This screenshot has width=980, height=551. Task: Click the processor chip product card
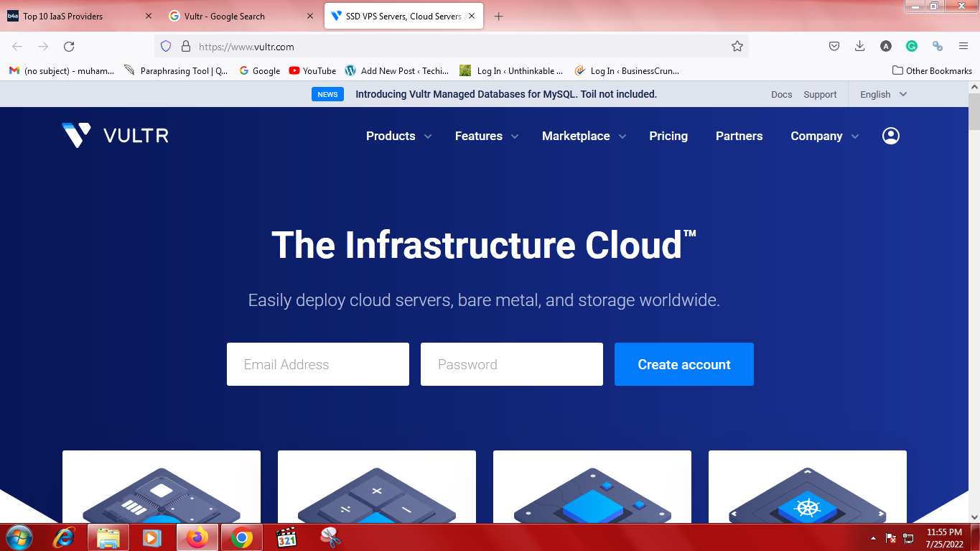[162, 486]
